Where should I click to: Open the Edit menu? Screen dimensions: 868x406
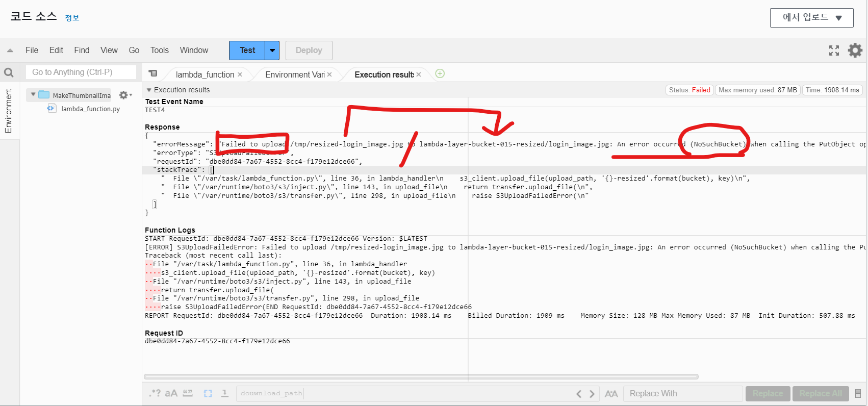[x=56, y=50]
